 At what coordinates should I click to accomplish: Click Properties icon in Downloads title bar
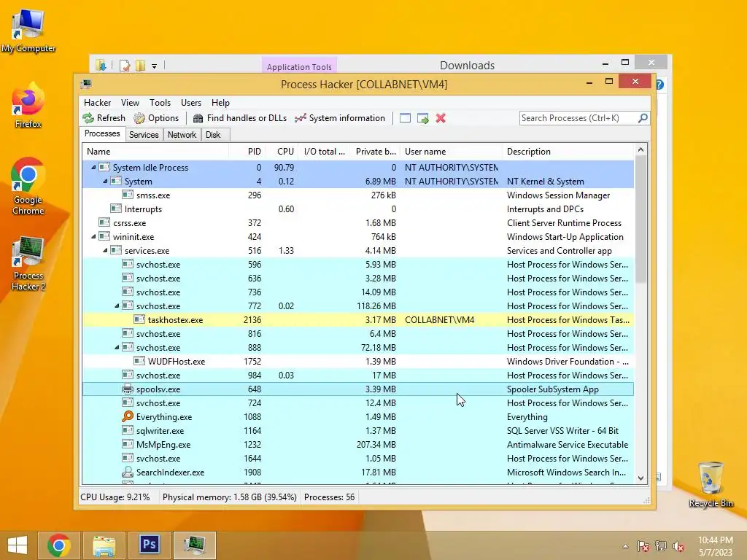pos(125,66)
